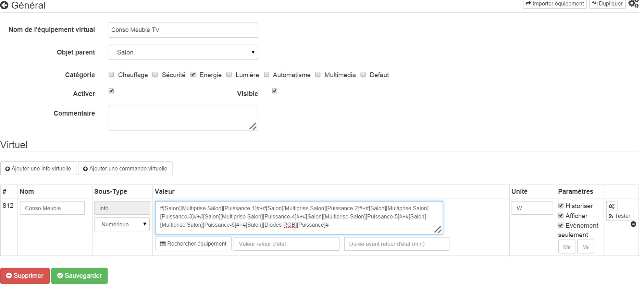Uncheck the Historiser checkbox

click(561, 206)
